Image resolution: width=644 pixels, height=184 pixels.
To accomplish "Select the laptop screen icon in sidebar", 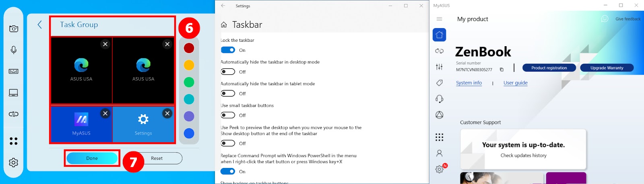I will point(14,93).
